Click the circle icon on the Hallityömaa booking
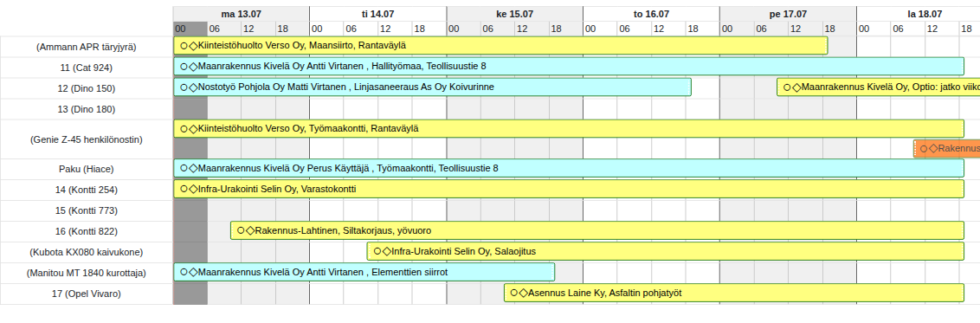 (184, 66)
